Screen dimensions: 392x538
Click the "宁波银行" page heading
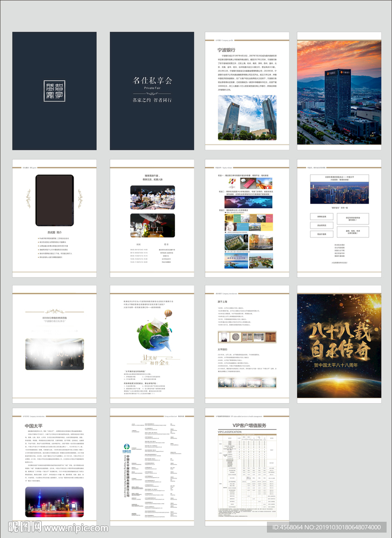point(226,50)
